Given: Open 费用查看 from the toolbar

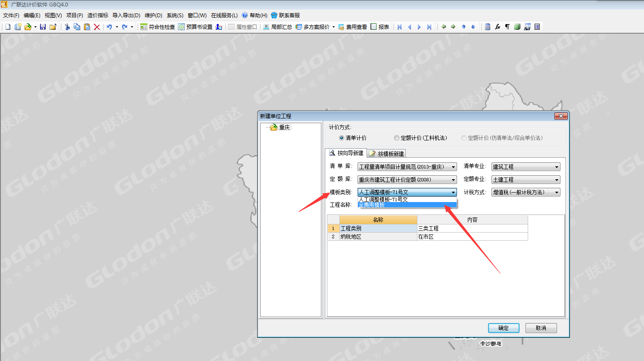Looking at the screenshot, I should (x=353, y=27).
